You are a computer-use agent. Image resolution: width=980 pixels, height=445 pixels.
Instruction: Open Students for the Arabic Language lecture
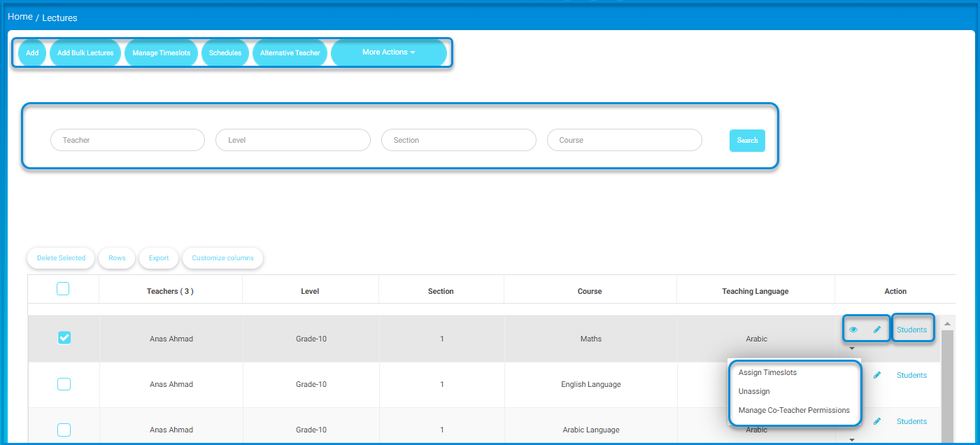911,421
